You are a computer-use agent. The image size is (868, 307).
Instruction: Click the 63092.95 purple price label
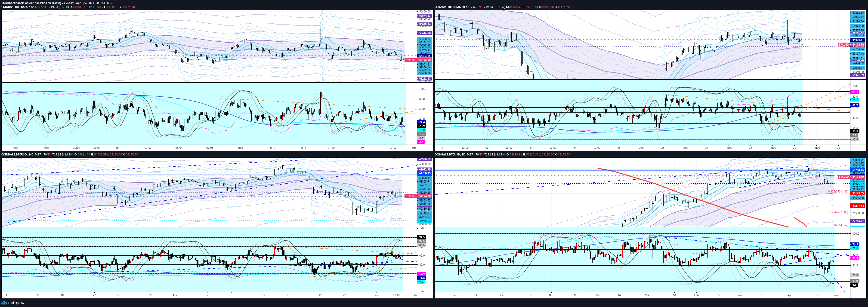point(425,170)
